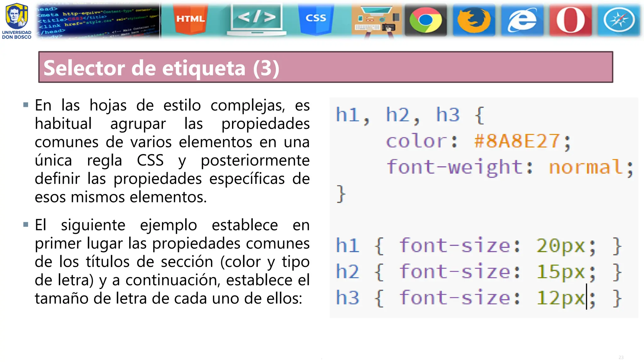The image size is (644, 362).
Task: Click the Safari compass icon
Action: click(x=619, y=20)
